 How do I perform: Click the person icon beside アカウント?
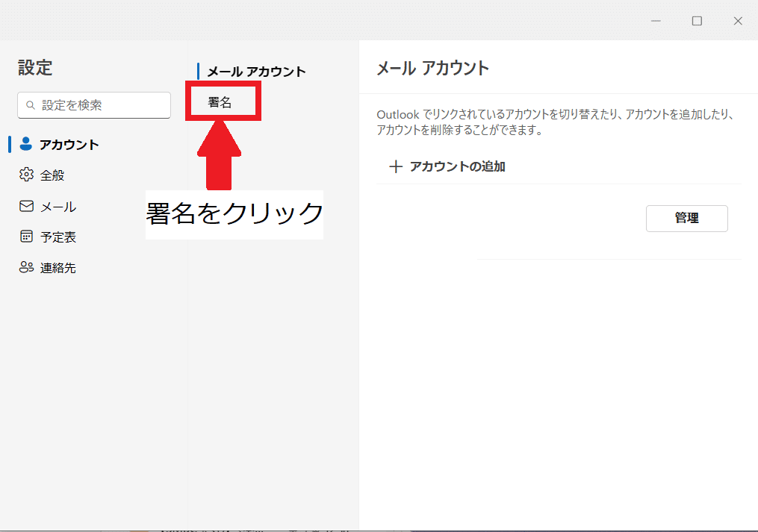(x=26, y=144)
